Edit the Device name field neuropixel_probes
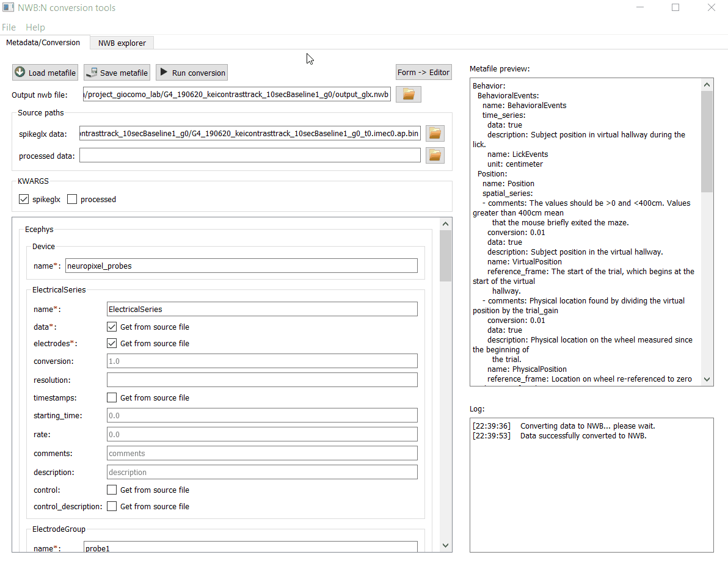Image resolution: width=728 pixels, height=566 pixels. pyautogui.click(x=241, y=266)
